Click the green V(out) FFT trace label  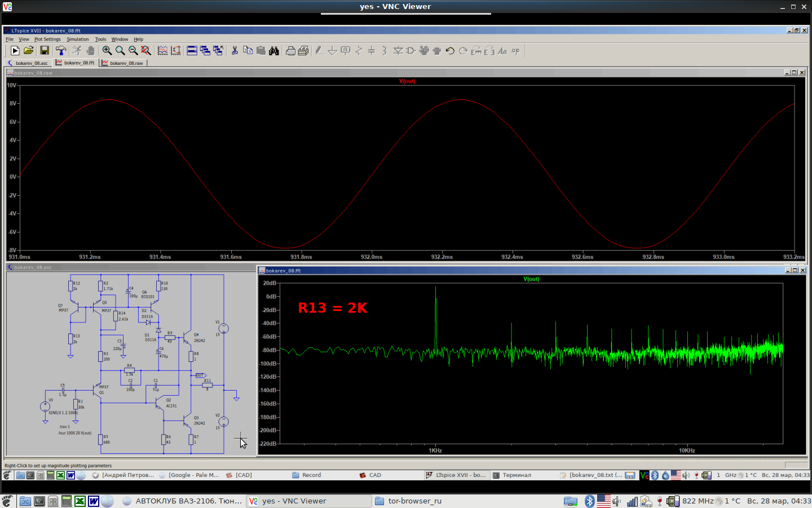[531, 279]
